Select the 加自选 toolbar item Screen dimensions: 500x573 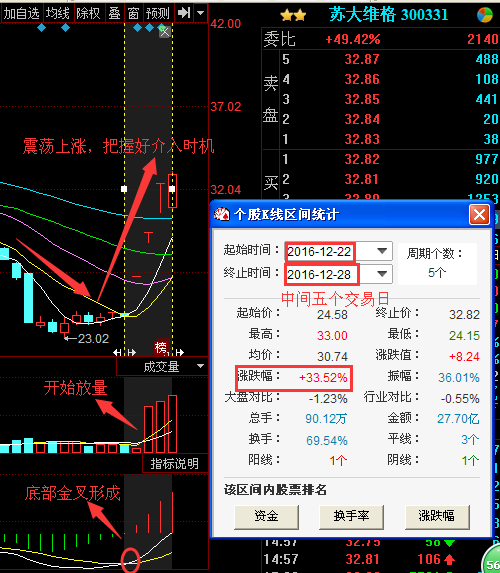[22, 14]
